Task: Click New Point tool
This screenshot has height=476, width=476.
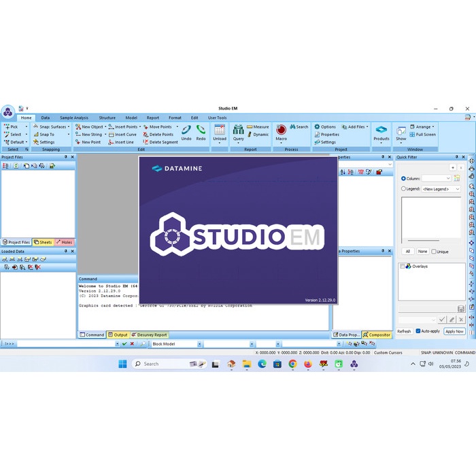Action: click(x=88, y=141)
